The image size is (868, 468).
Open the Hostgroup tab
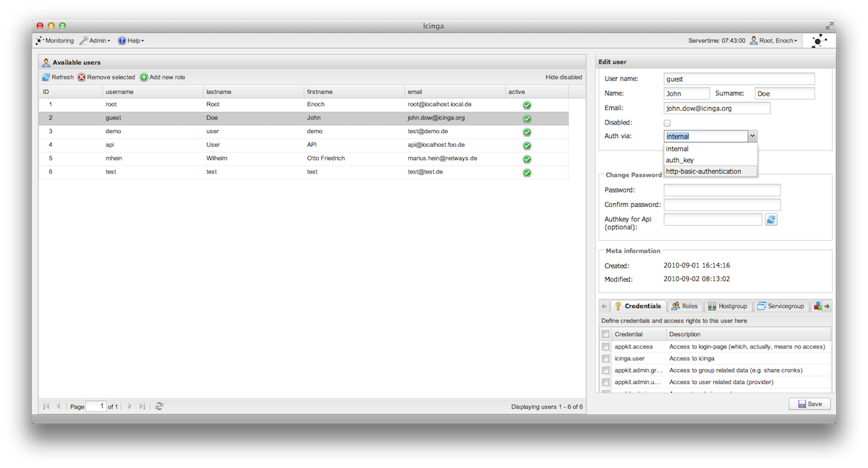[727, 306]
